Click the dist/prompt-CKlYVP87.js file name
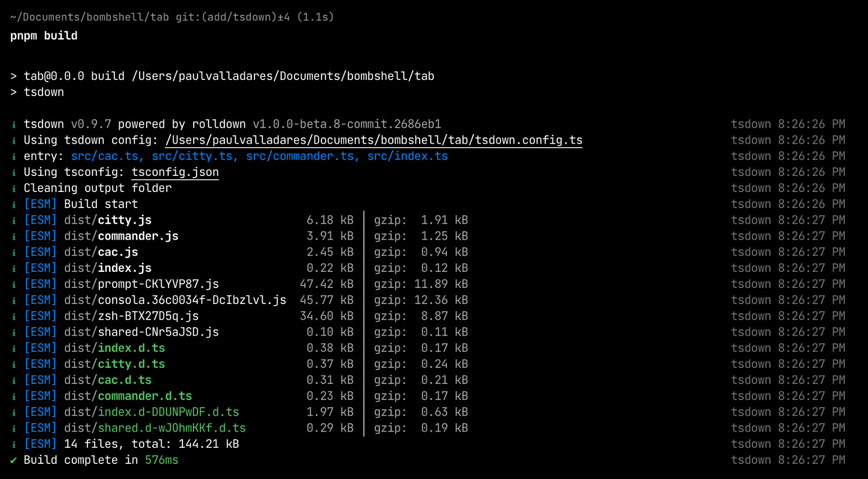 pyautogui.click(x=141, y=284)
